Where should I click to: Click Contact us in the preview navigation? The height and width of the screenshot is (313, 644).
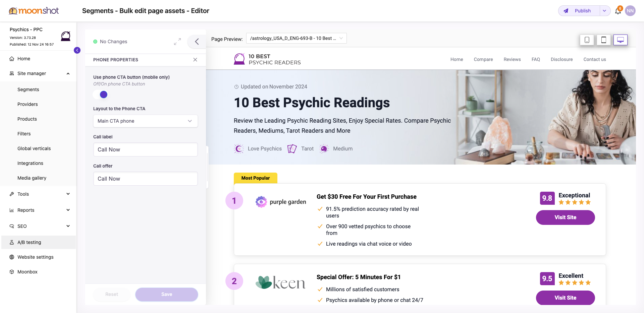pyautogui.click(x=595, y=59)
